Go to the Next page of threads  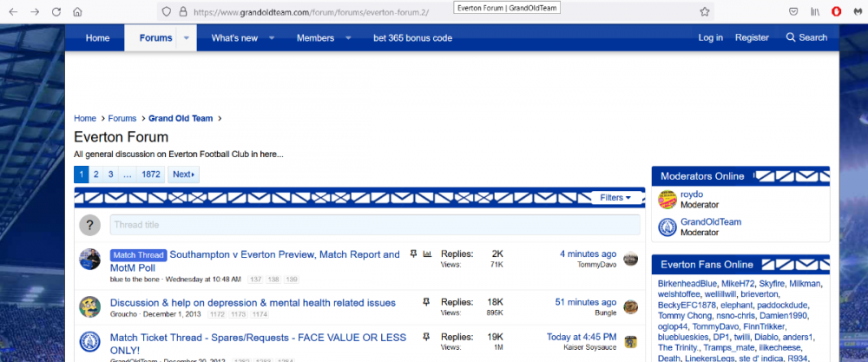point(183,174)
